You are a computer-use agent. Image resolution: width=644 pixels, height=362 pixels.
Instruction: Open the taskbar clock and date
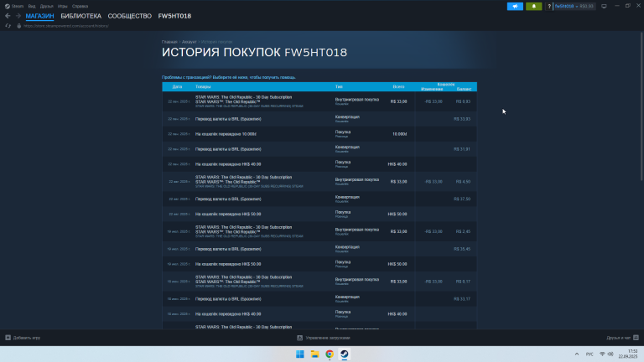(628, 354)
